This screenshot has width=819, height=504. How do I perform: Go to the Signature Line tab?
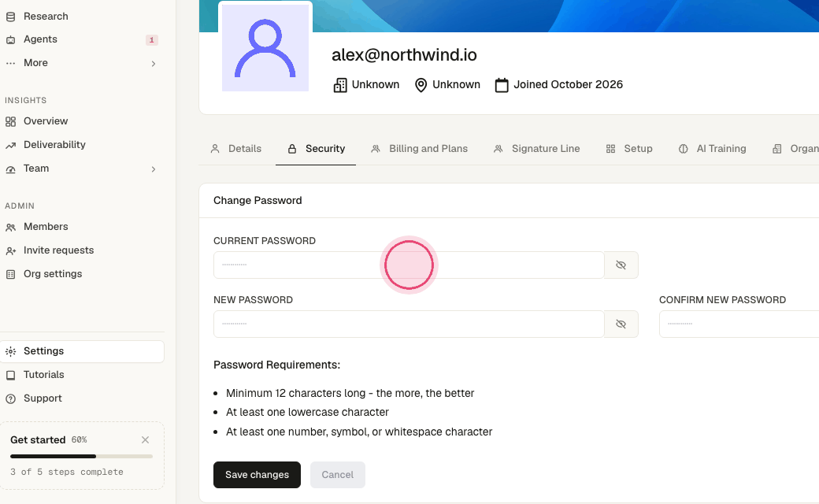(536, 149)
